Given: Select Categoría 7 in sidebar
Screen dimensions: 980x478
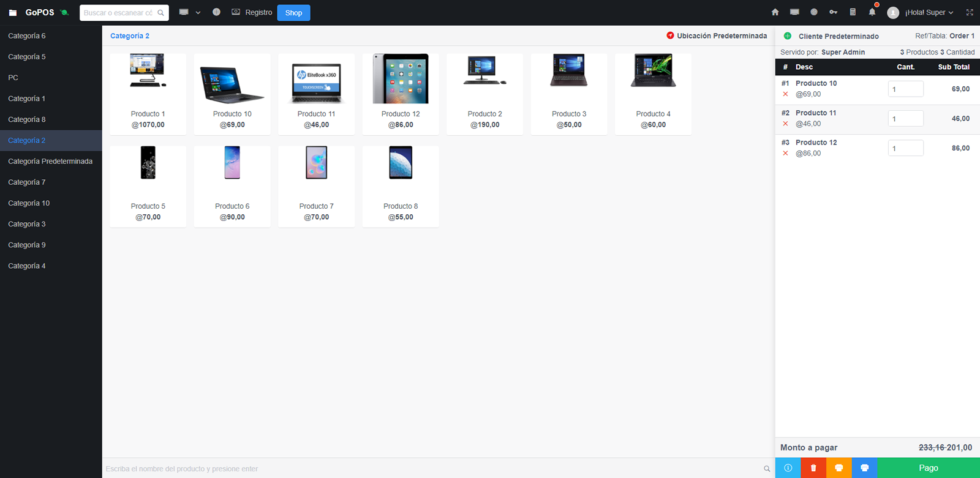Looking at the screenshot, I should 27,182.
